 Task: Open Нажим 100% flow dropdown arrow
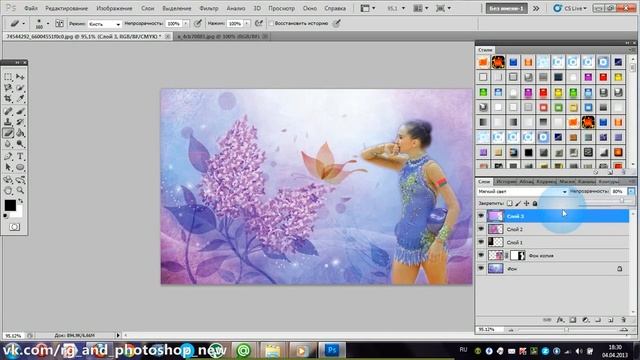click(x=247, y=24)
